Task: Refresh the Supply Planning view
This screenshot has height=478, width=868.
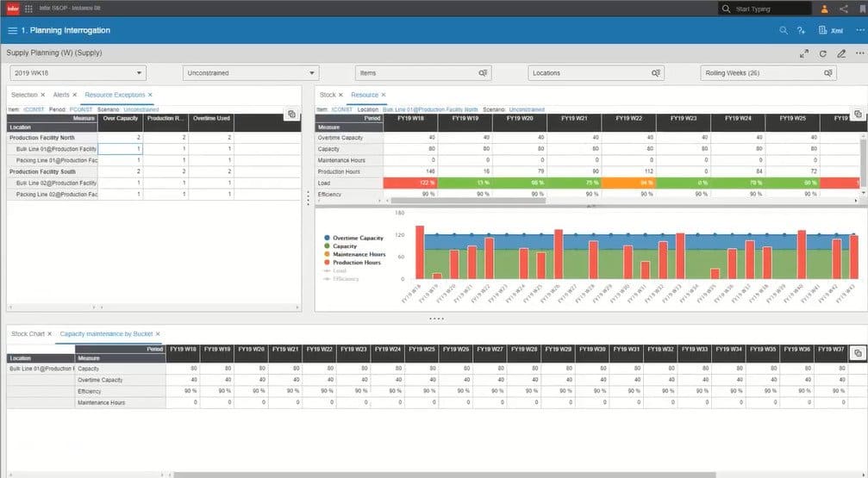Action: [x=822, y=53]
